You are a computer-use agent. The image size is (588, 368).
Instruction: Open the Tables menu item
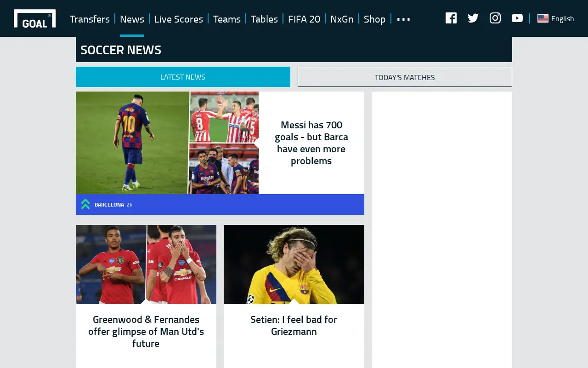coord(264,19)
